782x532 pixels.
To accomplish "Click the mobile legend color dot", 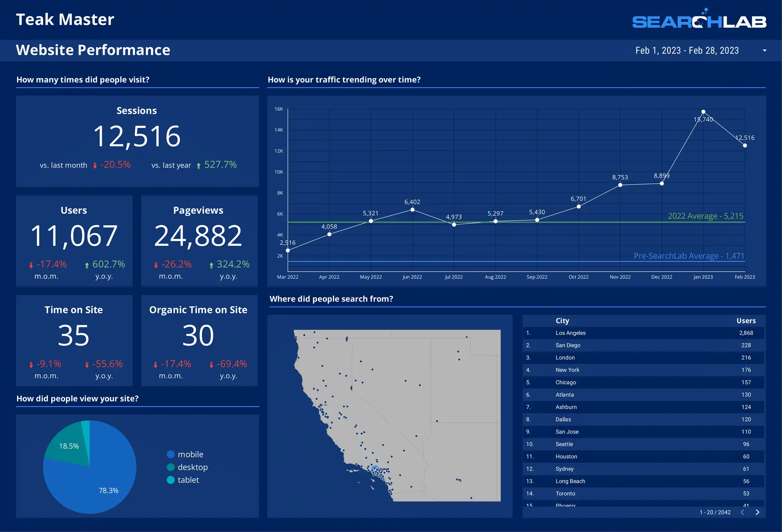I will pos(171,454).
